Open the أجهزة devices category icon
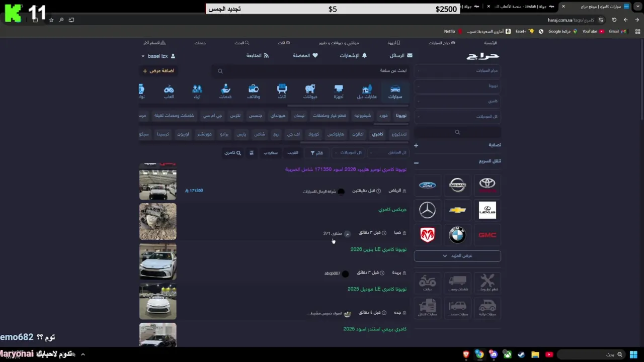 pyautogui.click(x=339, y=92)
